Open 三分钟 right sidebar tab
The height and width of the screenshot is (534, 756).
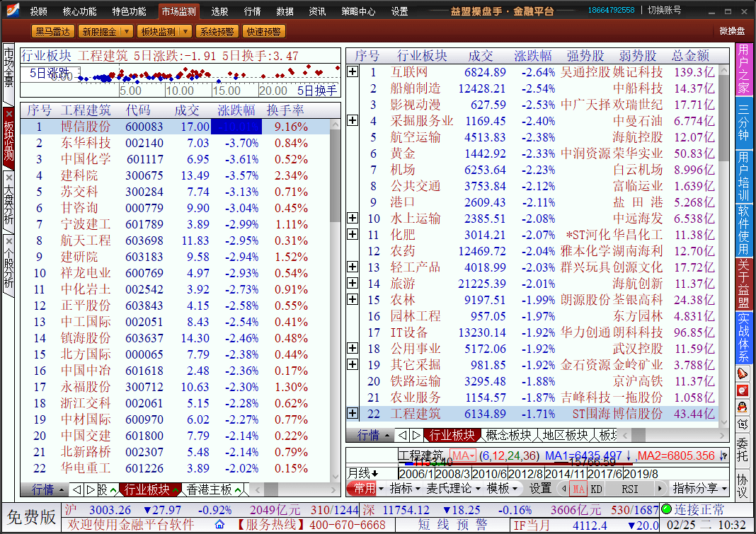tap(743, 123)
